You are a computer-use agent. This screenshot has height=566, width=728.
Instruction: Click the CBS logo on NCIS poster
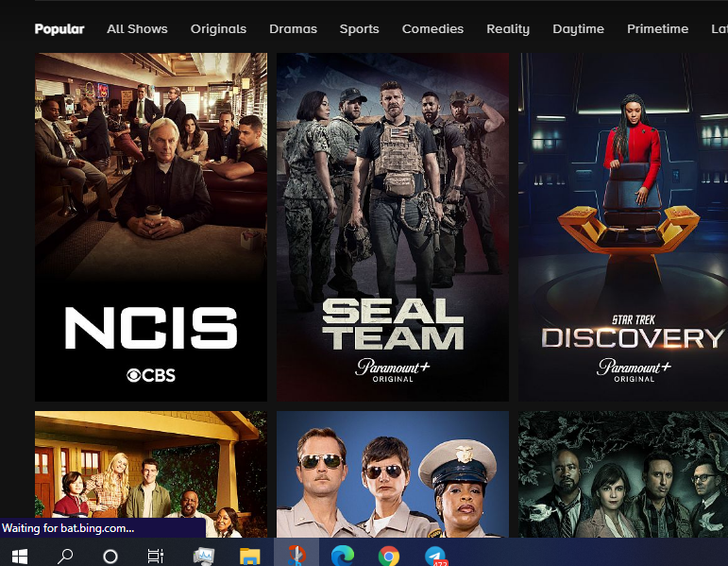pyautogui.click(x=151, y=375)
